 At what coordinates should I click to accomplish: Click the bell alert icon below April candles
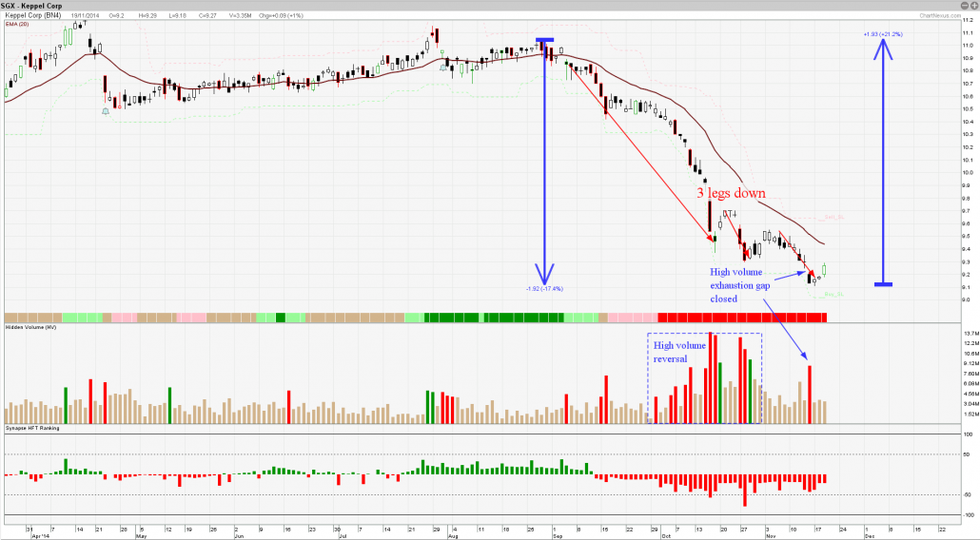(106, 111)
